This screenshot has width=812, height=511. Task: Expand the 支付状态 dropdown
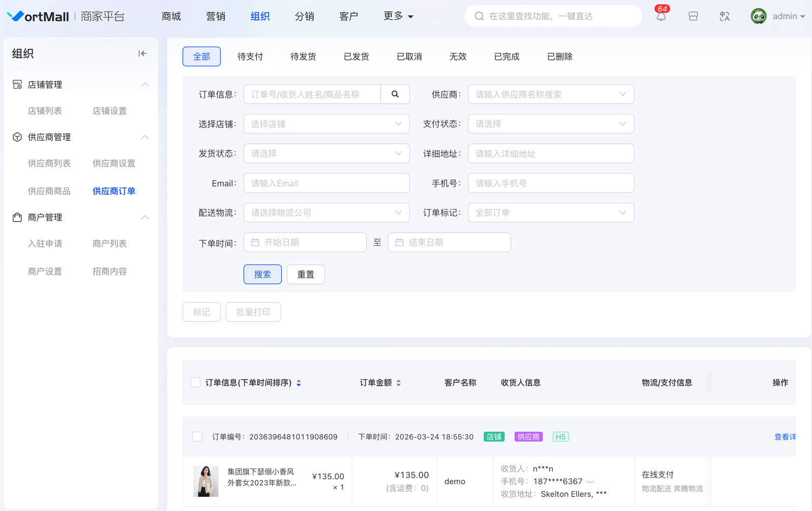click(551, 124)
